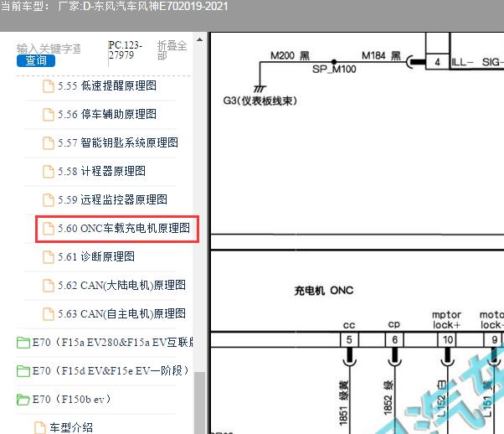
Task: Open 5.59 远程监控器原理图
Action: pyautogui.click(x=112, y=199)
